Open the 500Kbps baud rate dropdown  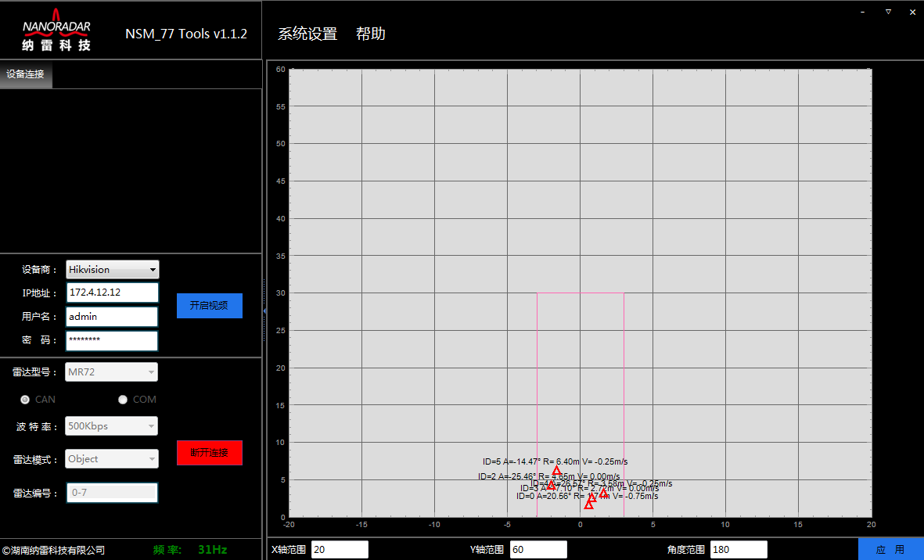click(x=111, y=426)
